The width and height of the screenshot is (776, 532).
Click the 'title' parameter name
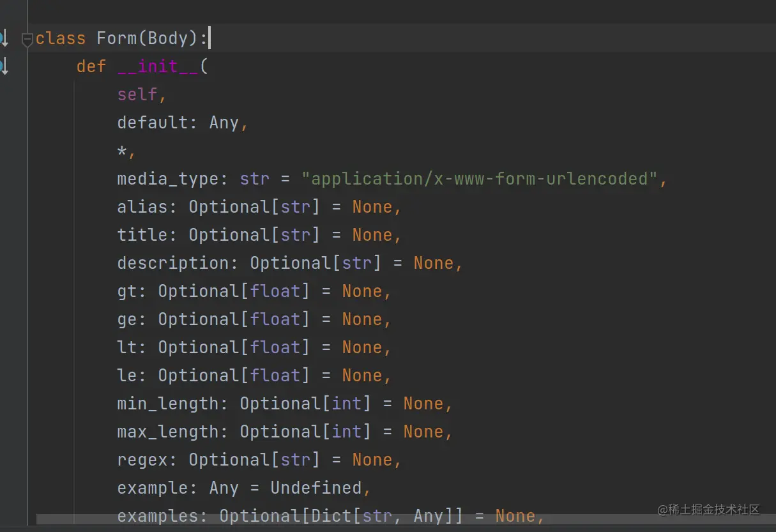(x=142, y=235)
